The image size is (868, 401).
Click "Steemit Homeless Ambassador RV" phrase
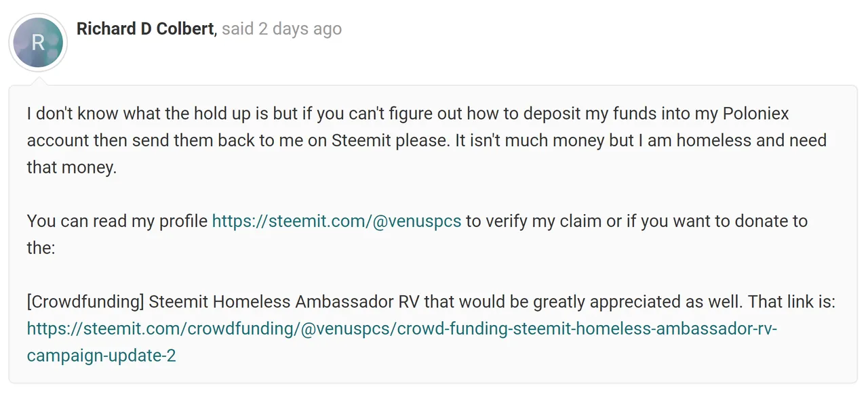pos(284,302)
